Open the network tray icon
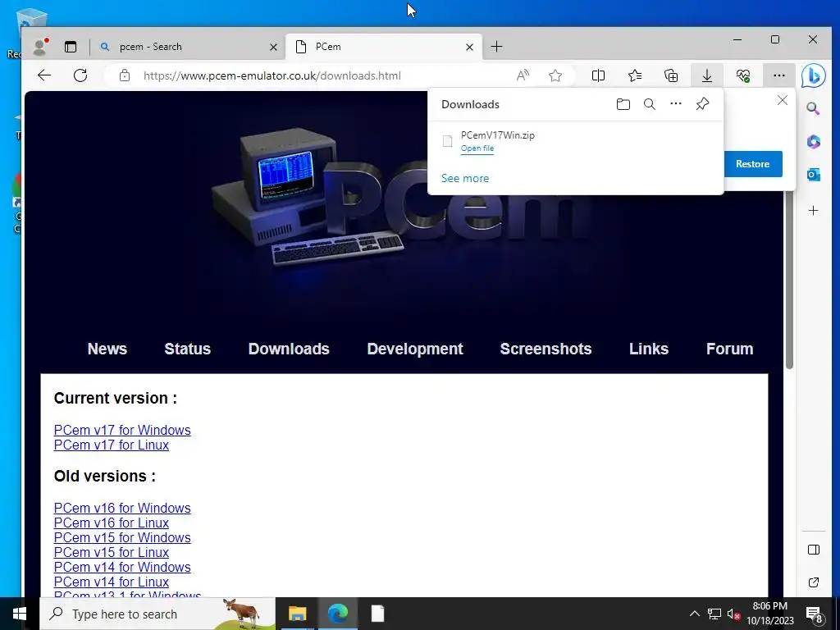Screen dimensions: 840x630 pos(714,614)
